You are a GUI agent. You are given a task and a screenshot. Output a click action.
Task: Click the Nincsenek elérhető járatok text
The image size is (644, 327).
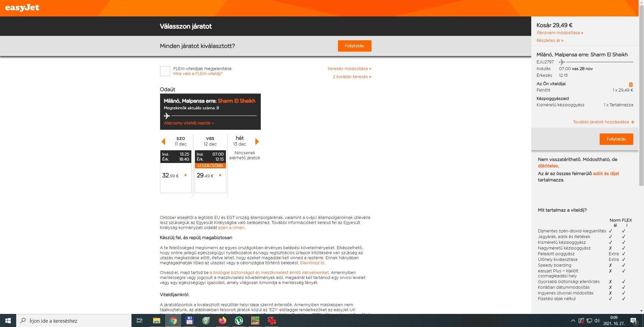tap(245, 155)
